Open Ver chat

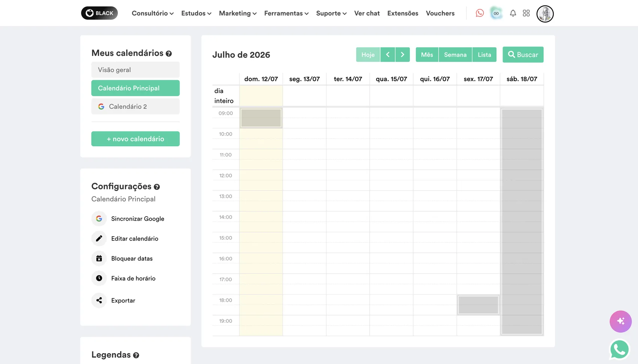point(367,13)
